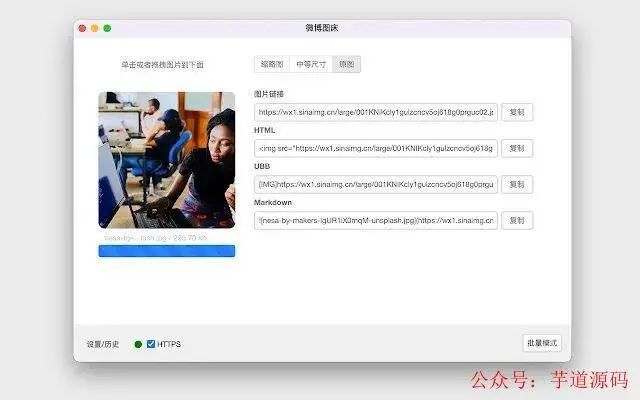Copy the HTML code snippet

click(517, 148)
